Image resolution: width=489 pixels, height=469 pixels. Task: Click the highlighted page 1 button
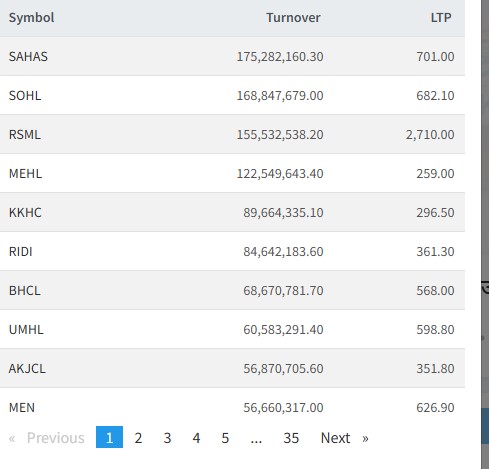coord(109,437)
